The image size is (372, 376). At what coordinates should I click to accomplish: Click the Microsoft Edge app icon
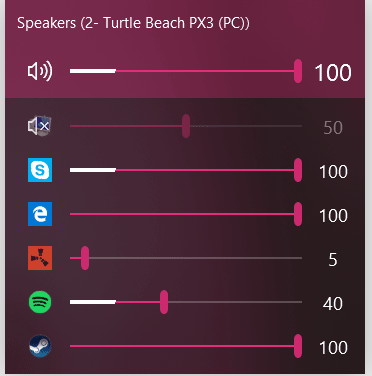point(40,214)
